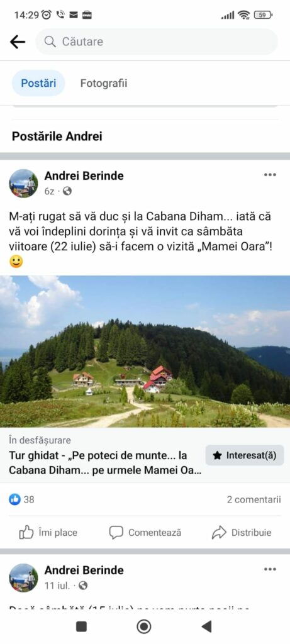Tap the Android home circle button
Viewport: 290px width, 644px height.
pos(144,626)
